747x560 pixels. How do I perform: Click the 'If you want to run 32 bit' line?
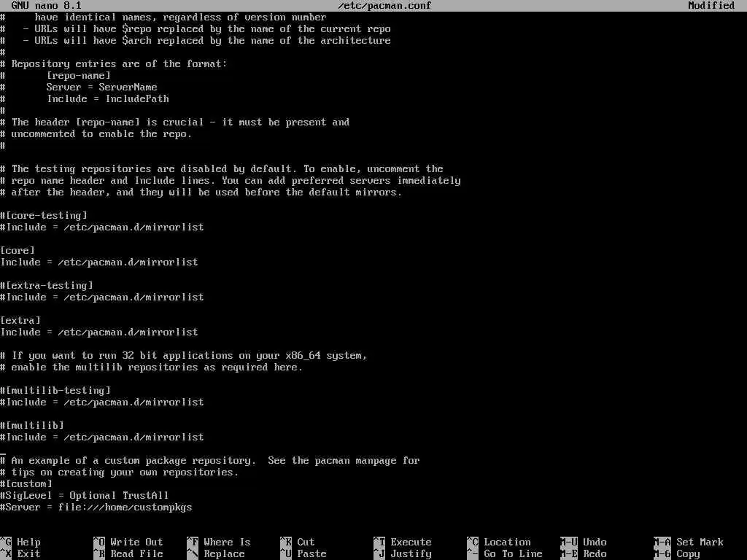184,355
